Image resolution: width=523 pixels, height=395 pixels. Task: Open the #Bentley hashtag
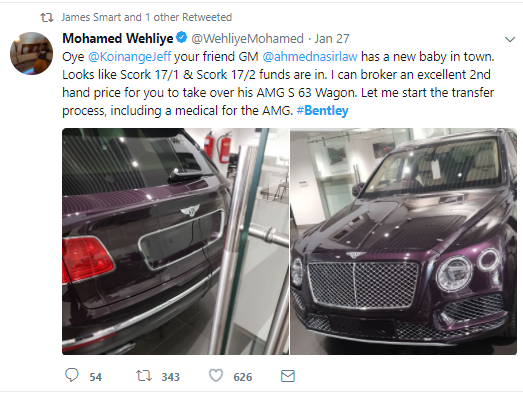tap(322, 110)
